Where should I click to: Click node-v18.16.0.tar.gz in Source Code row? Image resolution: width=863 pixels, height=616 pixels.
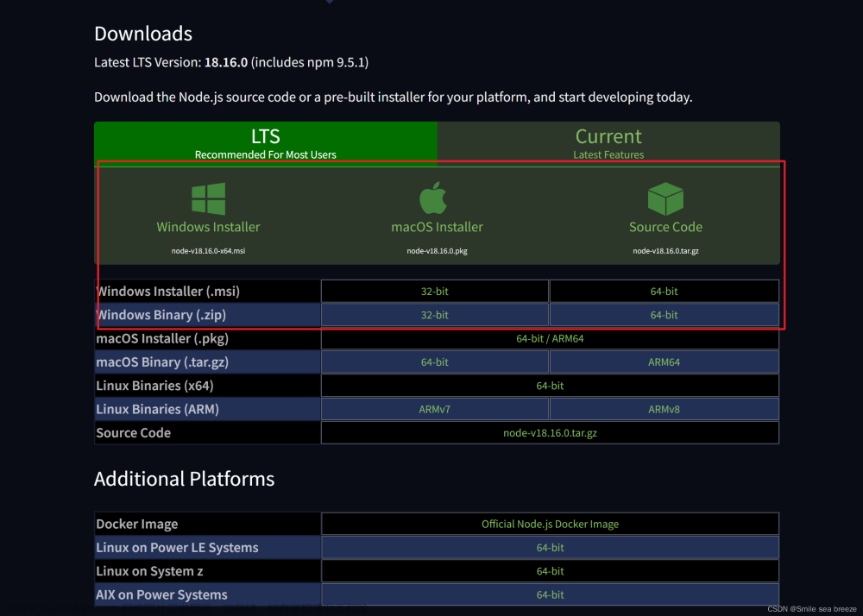[x=550, y=433]
